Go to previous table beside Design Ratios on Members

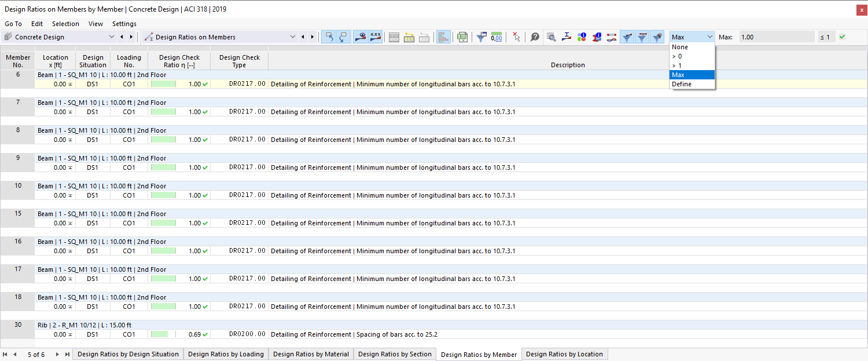pyautogui.click(x=303, y=37)
